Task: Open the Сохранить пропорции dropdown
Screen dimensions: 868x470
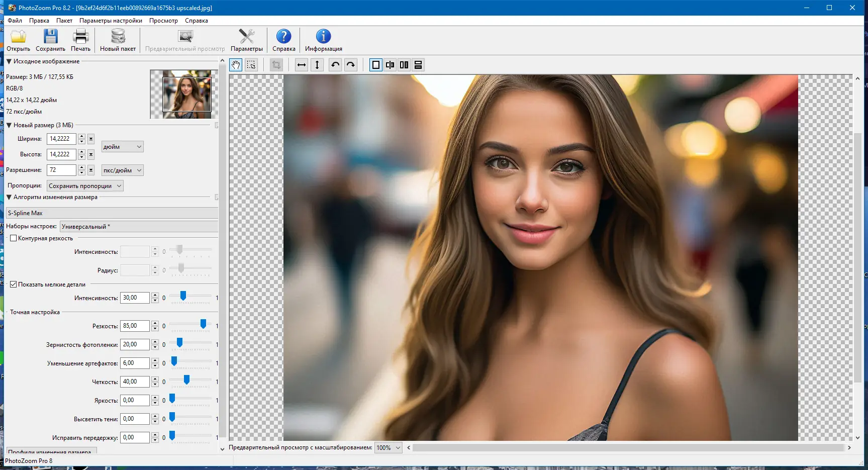Action: [85, 186]
